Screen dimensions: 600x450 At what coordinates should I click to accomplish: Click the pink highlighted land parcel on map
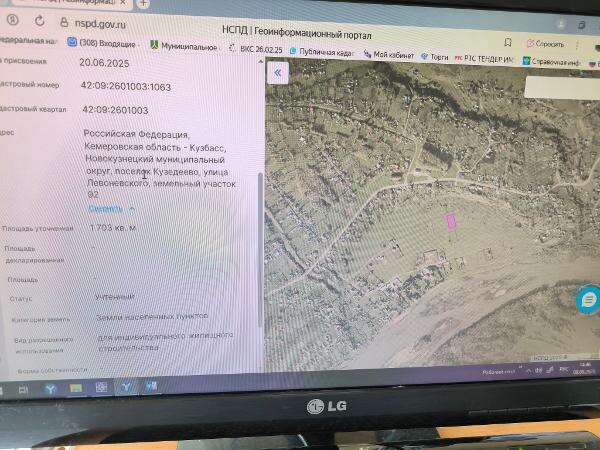coord(450,221)
